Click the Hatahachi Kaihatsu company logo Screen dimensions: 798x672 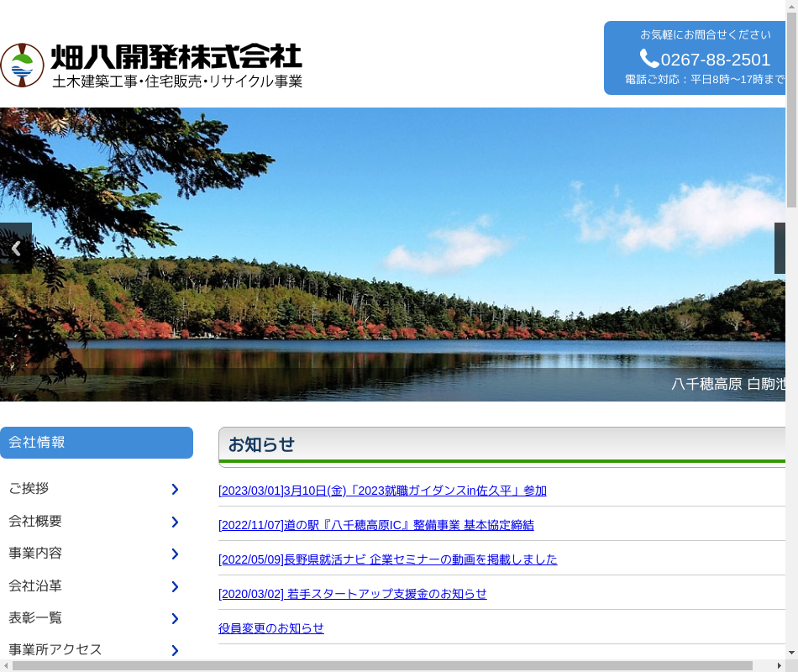[151, 66]
